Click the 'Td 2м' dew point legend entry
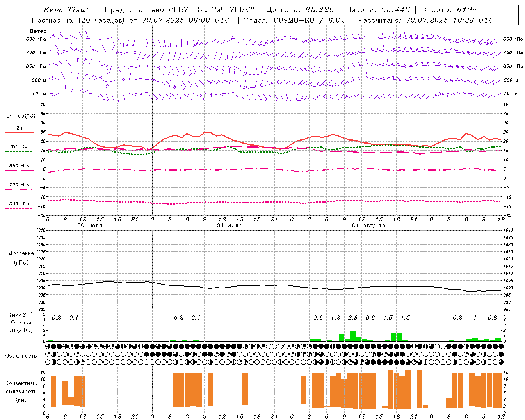 coord(19,147)
